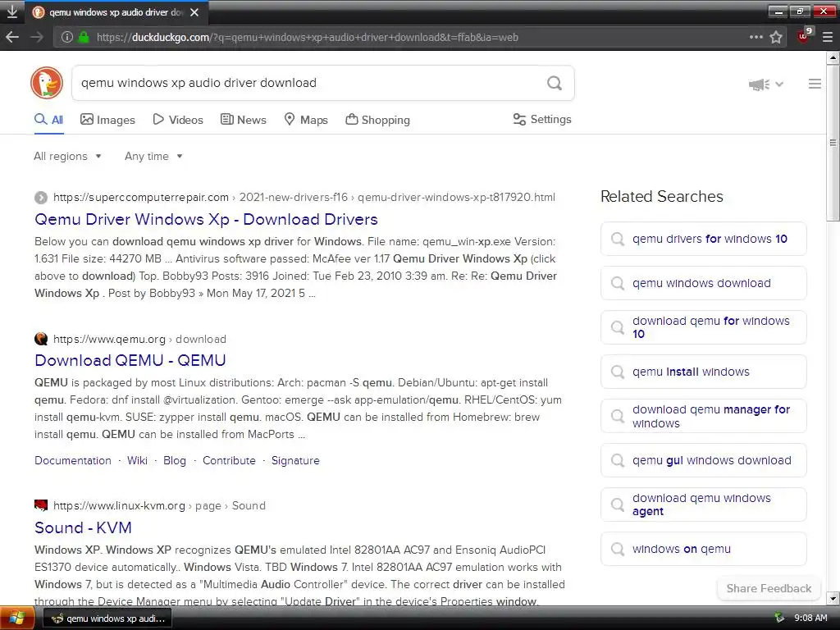Viewport: 840px width, 630px height.
Task: Click search icon next to 'qemu install windows'
Action: (618, 372)
